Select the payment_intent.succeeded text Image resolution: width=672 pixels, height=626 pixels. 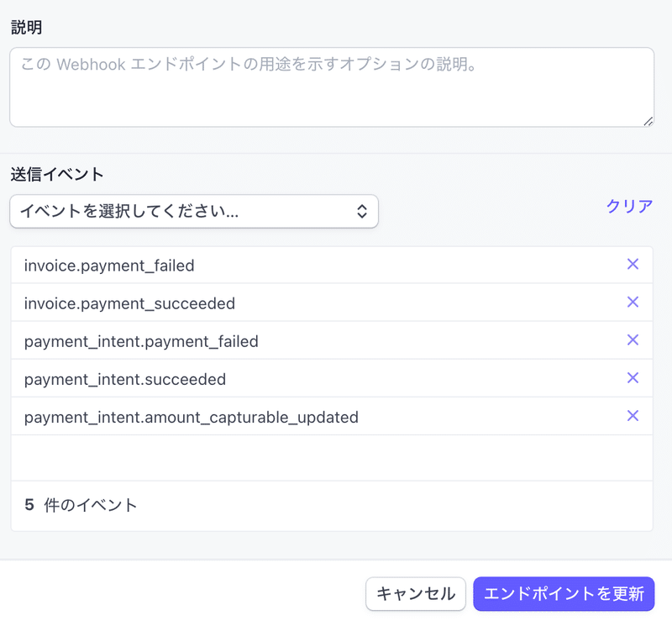pyautogui.click(x=124, y=380)
